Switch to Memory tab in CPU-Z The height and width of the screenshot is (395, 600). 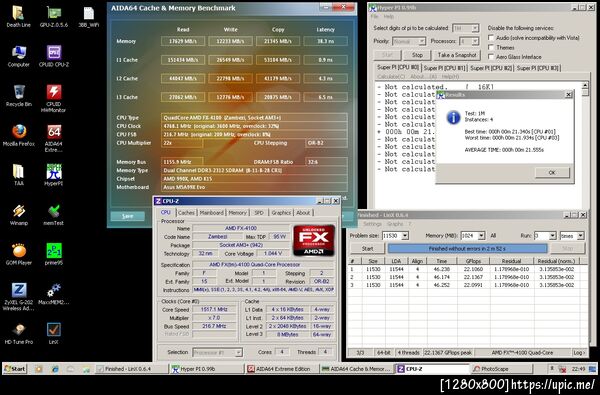(x=238, y=212)
